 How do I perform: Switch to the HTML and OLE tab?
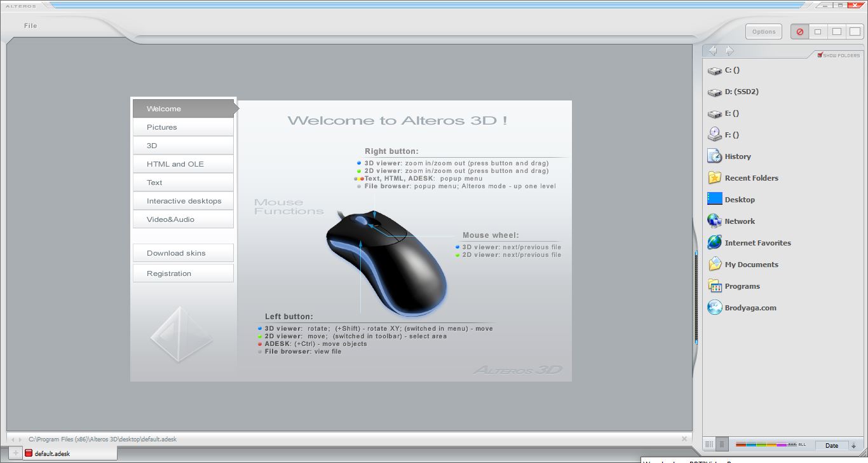click(x=183, y=164)
